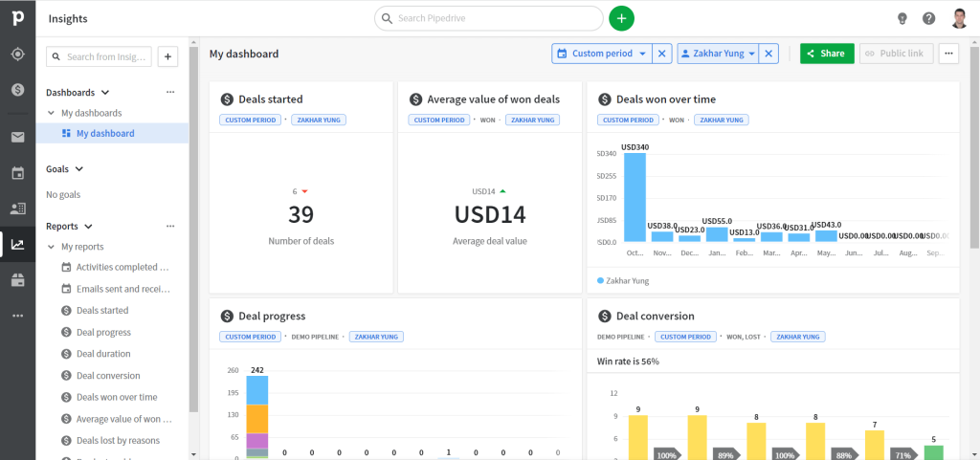Open Mail from the envelope sidebar icon
Image resolution: width=980 pixels, height=460 pixels.
pos(17,138)
